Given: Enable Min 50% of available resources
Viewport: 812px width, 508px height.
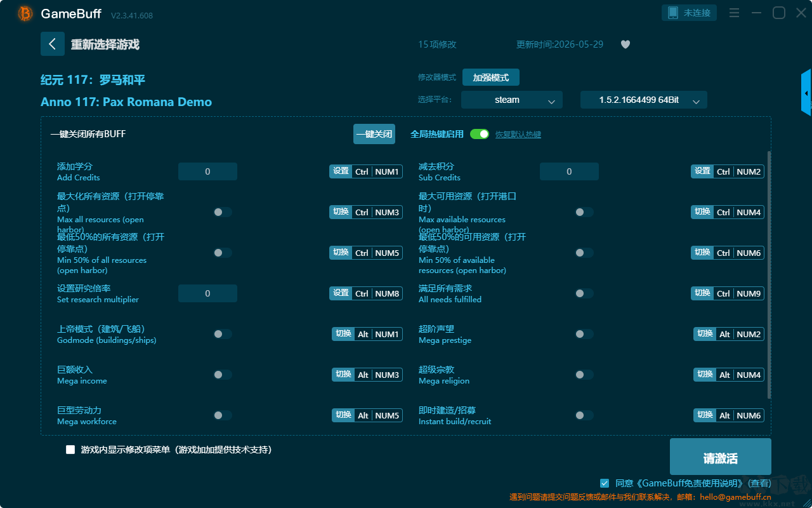Looking at the screenshot, I should (x=584, y=253).
